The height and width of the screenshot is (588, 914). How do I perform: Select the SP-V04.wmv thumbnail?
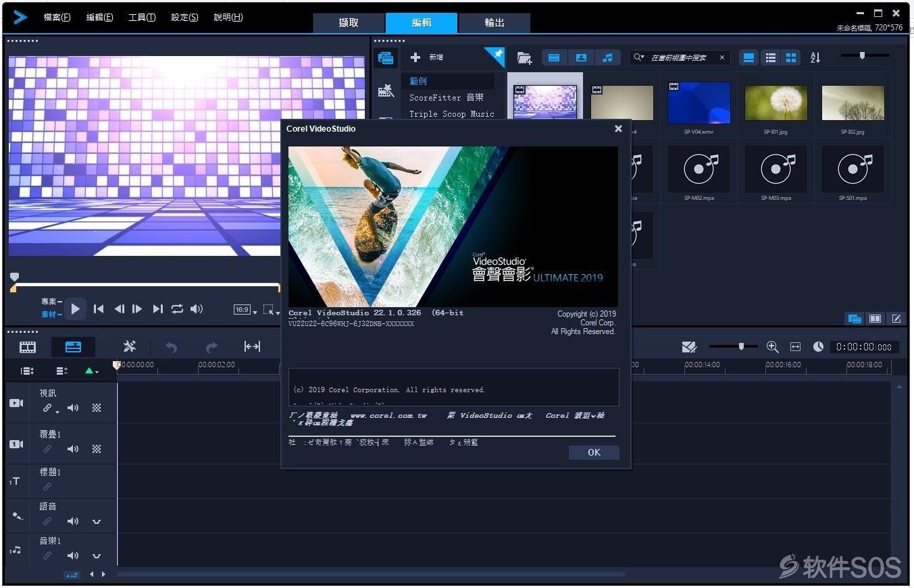pyautogui.click(x=699, y=103)
